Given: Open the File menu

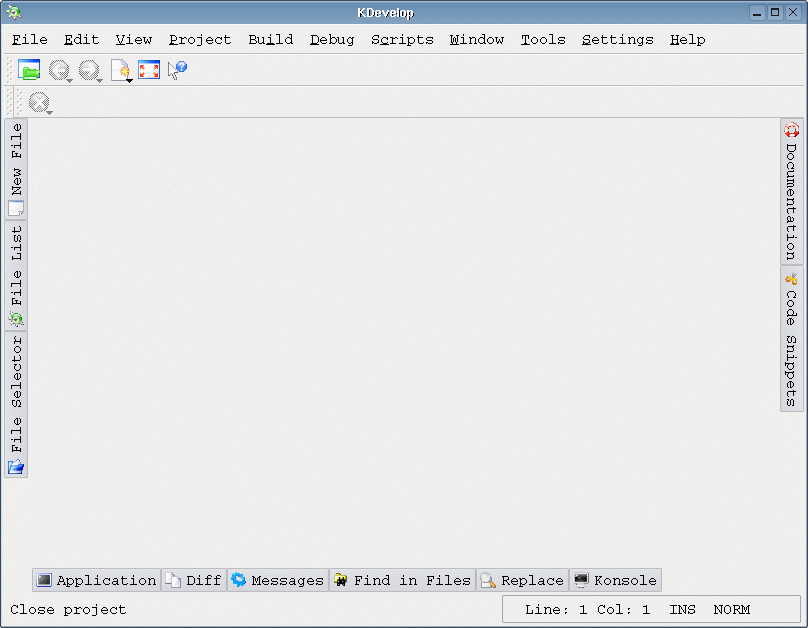Looking at the screenshot, I should tap(30, 40).
